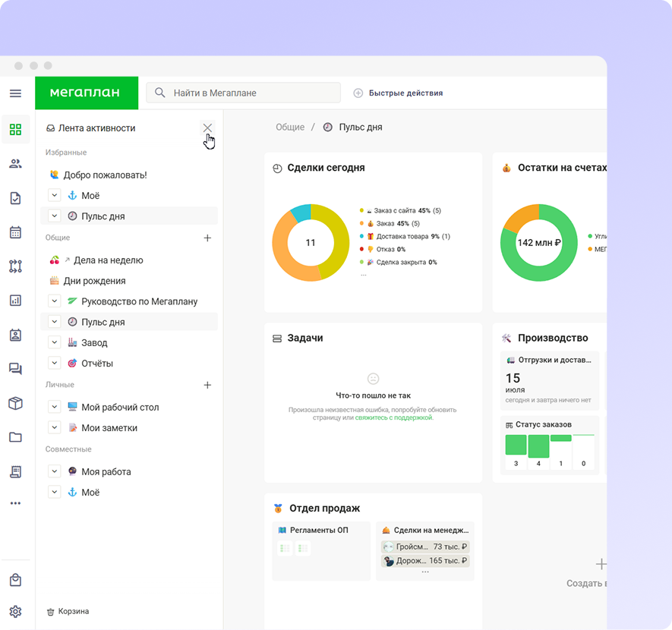This screenshot has height=630, width=672.
Task: Expand Моё in Совместные section
Action: pos(55,492)
